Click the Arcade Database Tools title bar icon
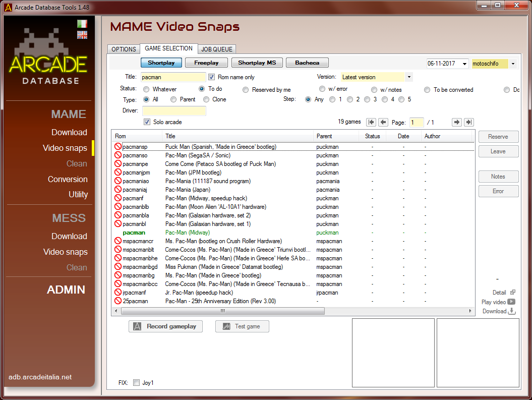Screen dimensions: 532x400 click(8, 7)
